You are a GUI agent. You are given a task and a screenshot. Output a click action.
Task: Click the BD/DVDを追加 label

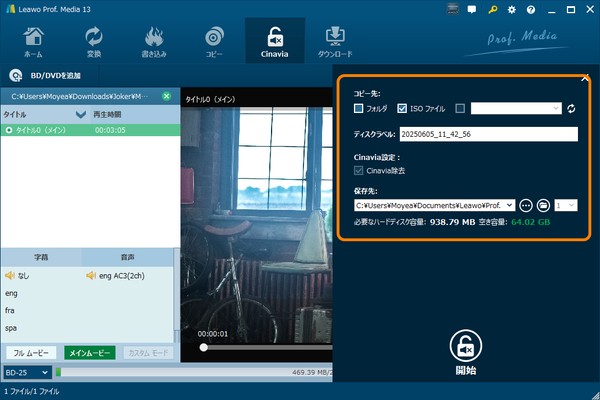click(x=56, y=76)
